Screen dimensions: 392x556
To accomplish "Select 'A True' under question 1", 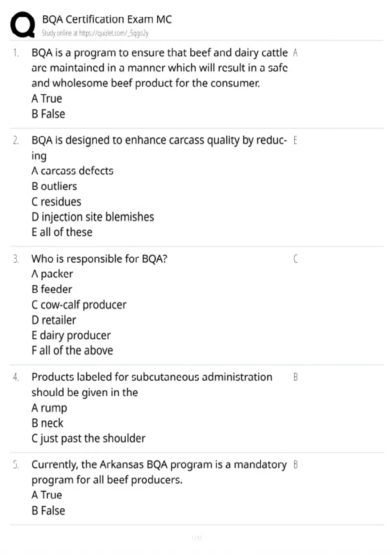I will coord(47,98).
